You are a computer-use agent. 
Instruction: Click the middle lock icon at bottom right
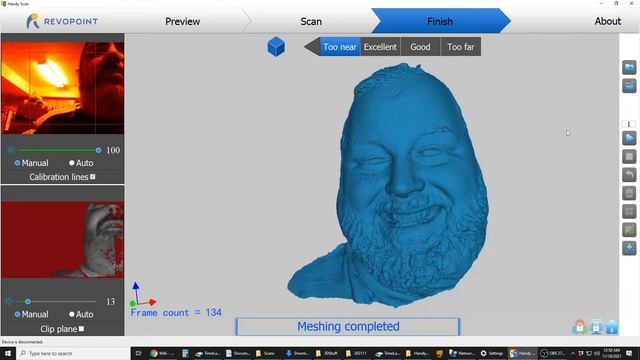click(596, 327)
